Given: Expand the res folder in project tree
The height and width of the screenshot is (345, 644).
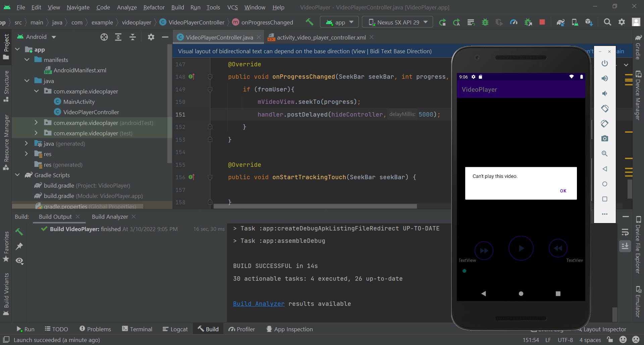Looking at the screenshot, I should point(26,154).
